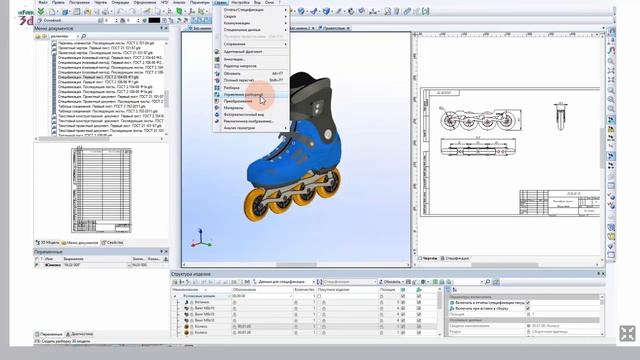This screenshot has width=640, height=360.
Task: Click the first yellow folder icon in Меню документов toolbar
Action: point(38,36)
